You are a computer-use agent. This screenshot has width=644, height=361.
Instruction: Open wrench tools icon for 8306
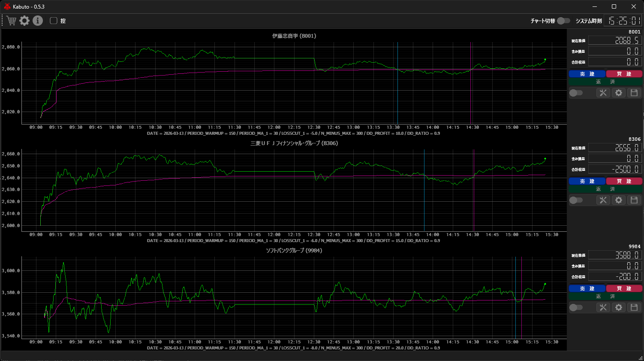tap(603, 200)
